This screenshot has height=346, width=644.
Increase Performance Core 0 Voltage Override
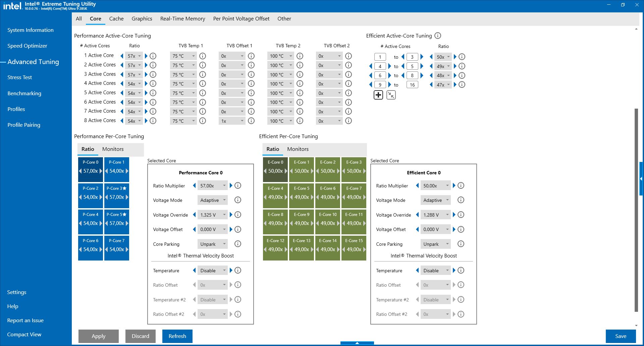point(231,215)
